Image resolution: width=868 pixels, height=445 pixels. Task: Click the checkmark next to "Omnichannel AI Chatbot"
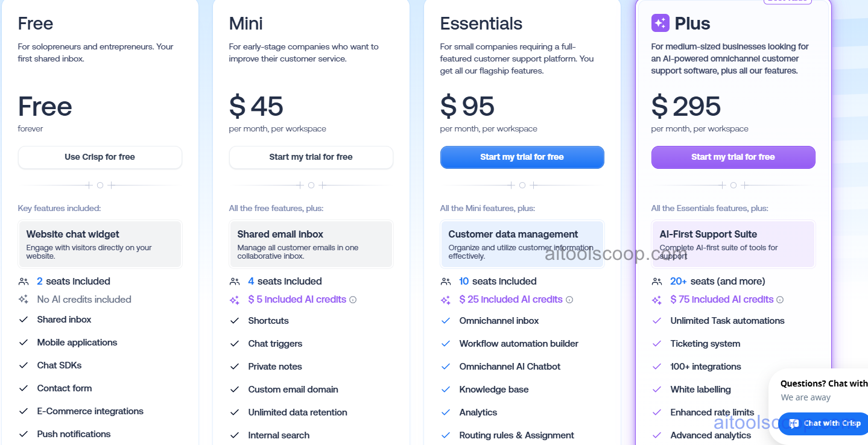pos(446,366)
